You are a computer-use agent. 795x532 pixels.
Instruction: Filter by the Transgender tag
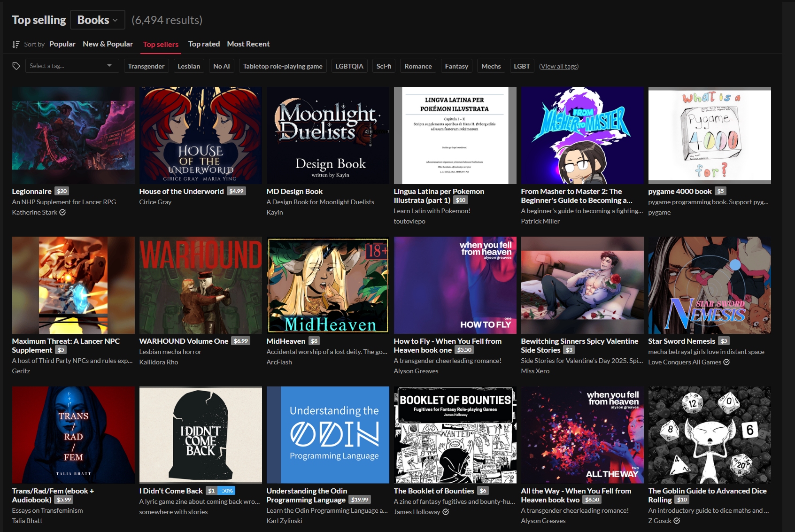(x=146, y=66)
